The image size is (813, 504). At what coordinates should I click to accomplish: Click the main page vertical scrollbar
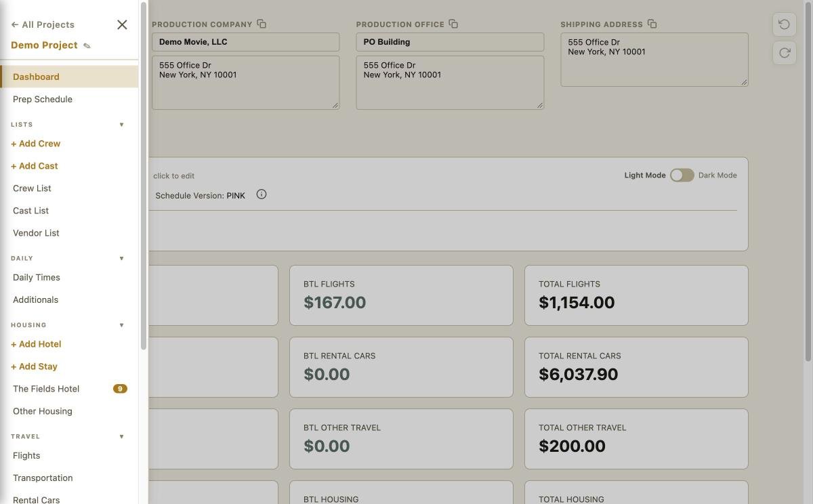(808, 182)
